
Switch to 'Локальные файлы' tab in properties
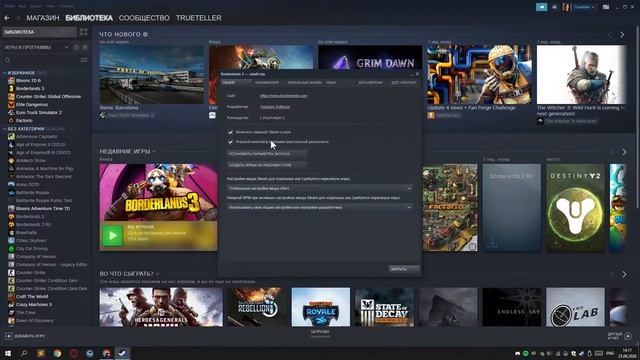(x=304, y=82)
